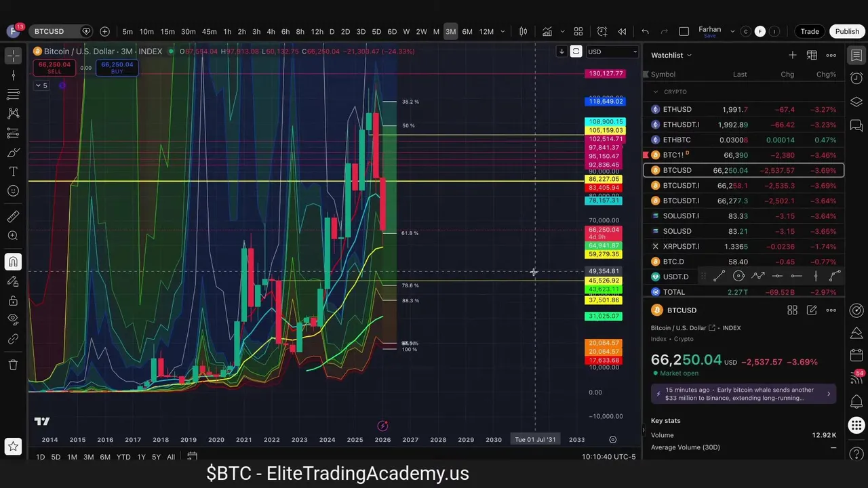Image resolution: width=868 pixels, height=488 pixels.
Task: Click the SELL 66,250.04 button
Action: coord(54,68)
